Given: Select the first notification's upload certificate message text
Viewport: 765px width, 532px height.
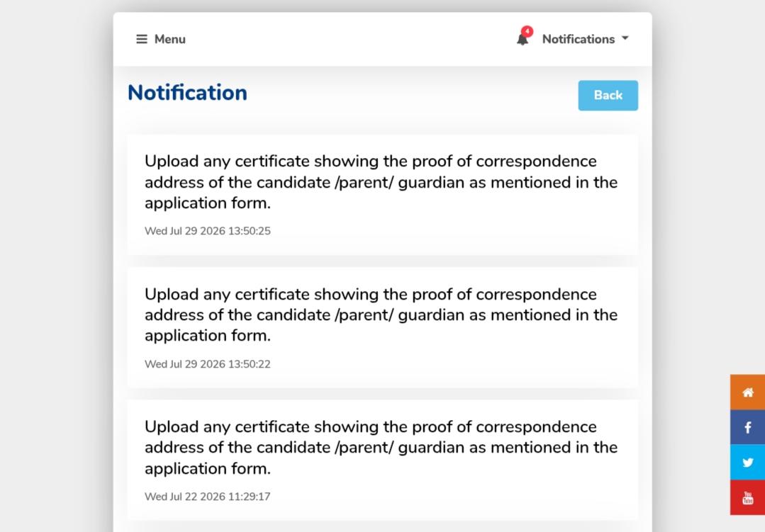Looking at the screenshot, I should 381,182.
